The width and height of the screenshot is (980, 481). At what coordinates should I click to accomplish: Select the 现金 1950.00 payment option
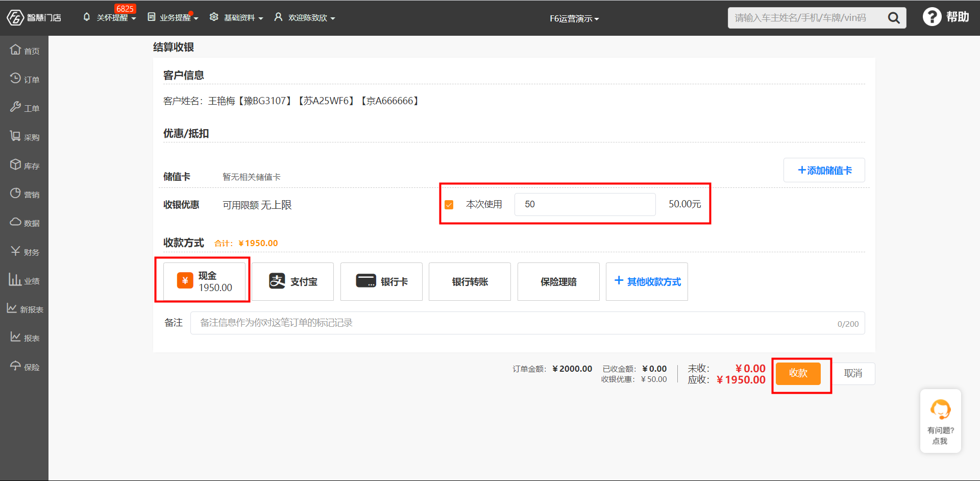click(x=205, y=281)
